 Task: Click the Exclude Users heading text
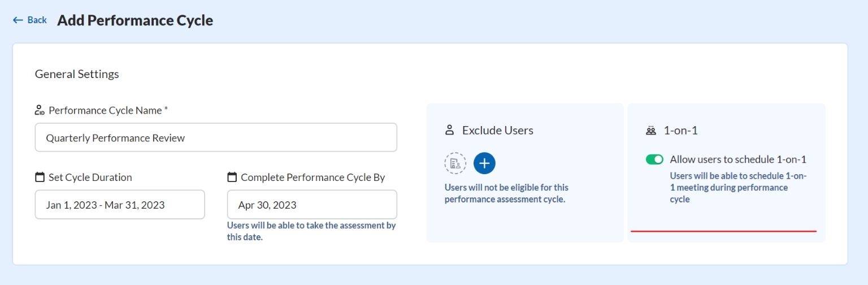497,131
